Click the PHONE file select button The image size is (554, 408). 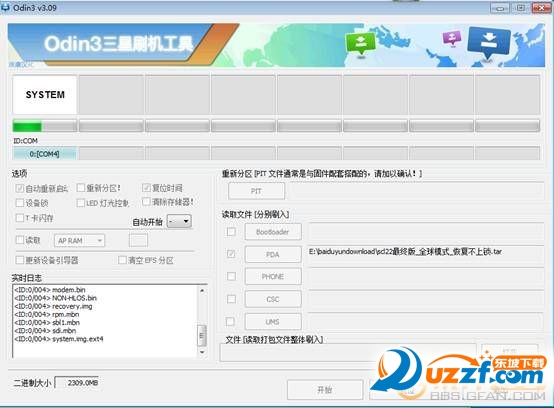[x=273, y=276]
